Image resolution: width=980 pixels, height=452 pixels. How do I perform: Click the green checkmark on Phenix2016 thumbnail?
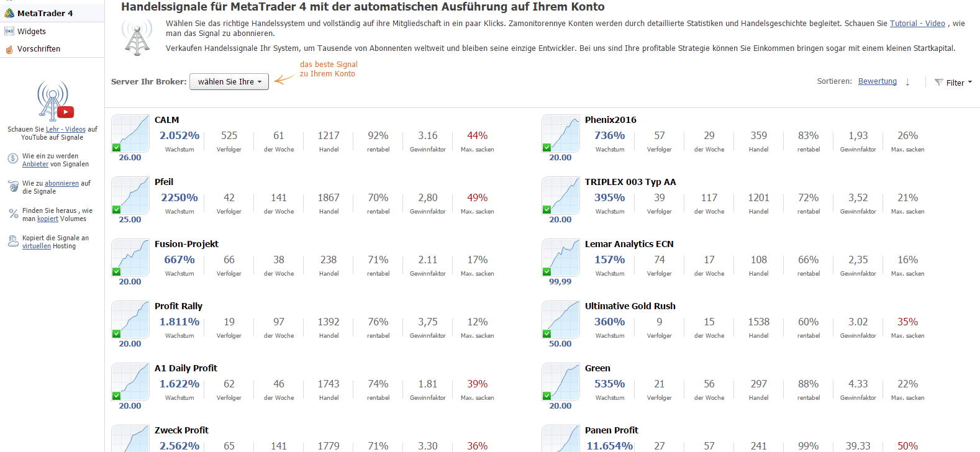(x=547, y=147)
